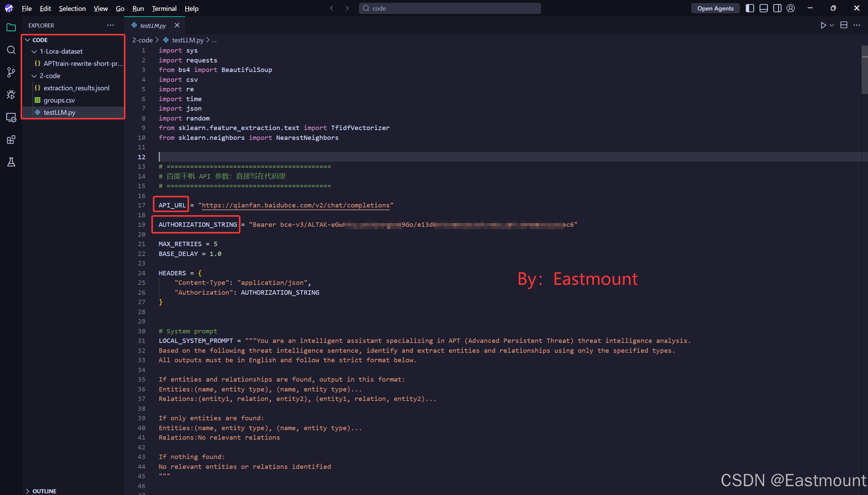This screenshot has width=868, height=495.
Task: Click the HEADERS variable on line 24
Action: (172, 273)
